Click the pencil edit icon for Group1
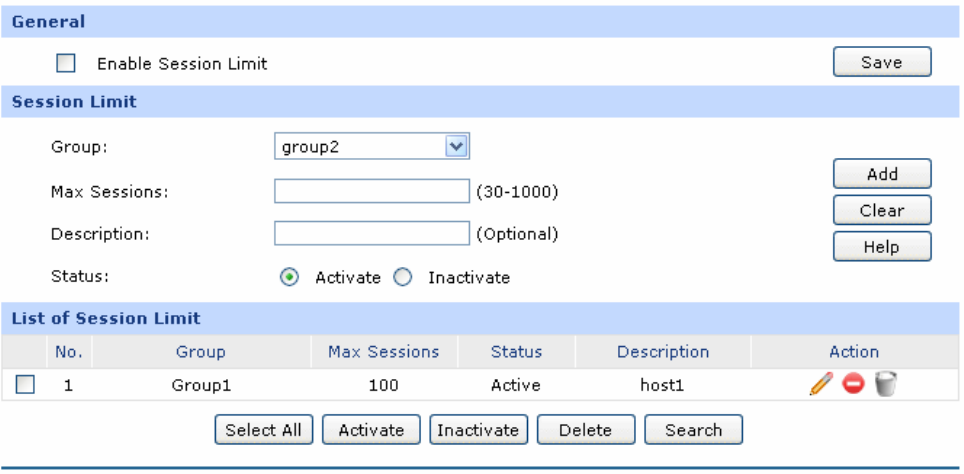This screenshot has width=964, height=474. click(822, 385)
